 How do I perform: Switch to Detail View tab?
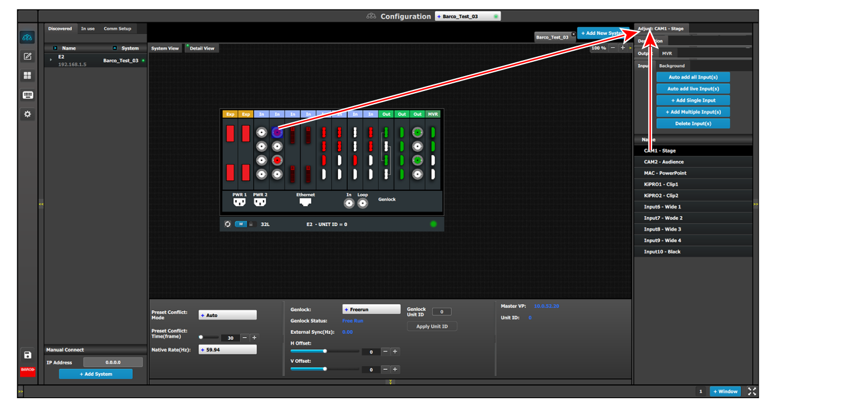(x=202, y=49)
